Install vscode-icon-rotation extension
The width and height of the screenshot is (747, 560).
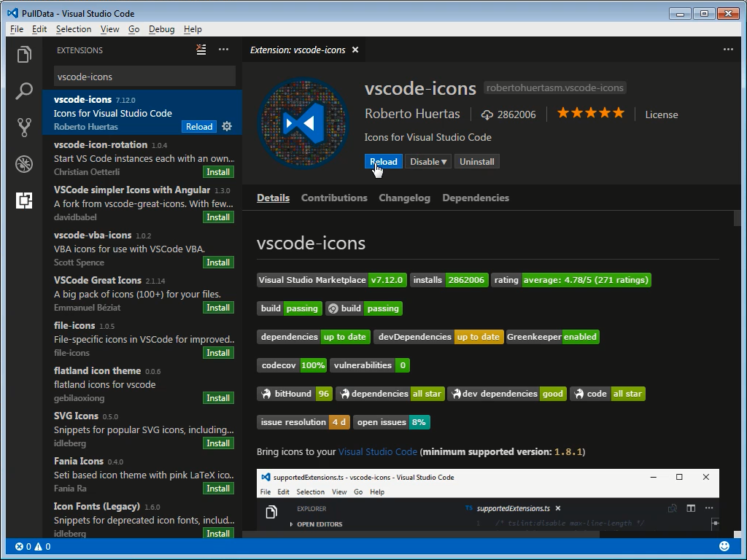coord(218,172)
